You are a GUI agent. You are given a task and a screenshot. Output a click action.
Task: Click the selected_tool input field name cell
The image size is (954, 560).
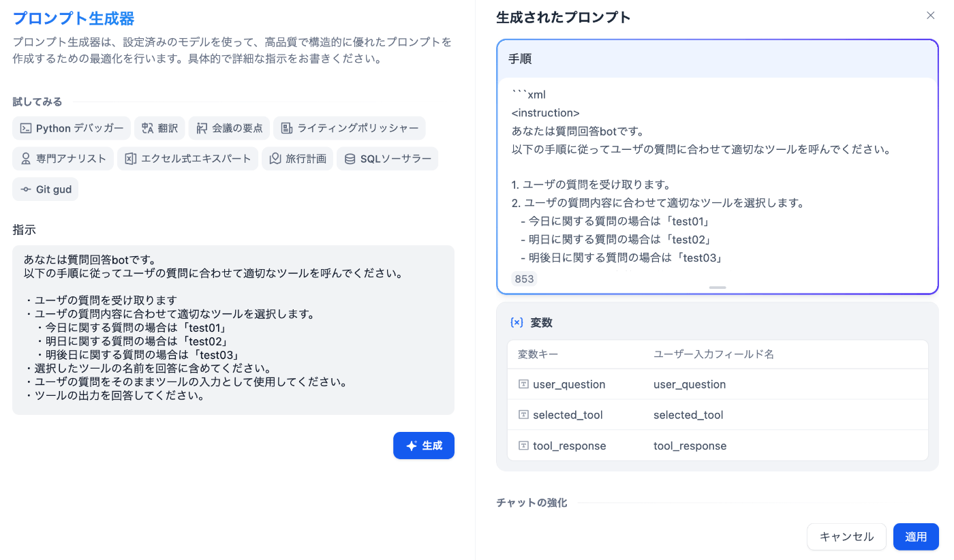(688, 415)
